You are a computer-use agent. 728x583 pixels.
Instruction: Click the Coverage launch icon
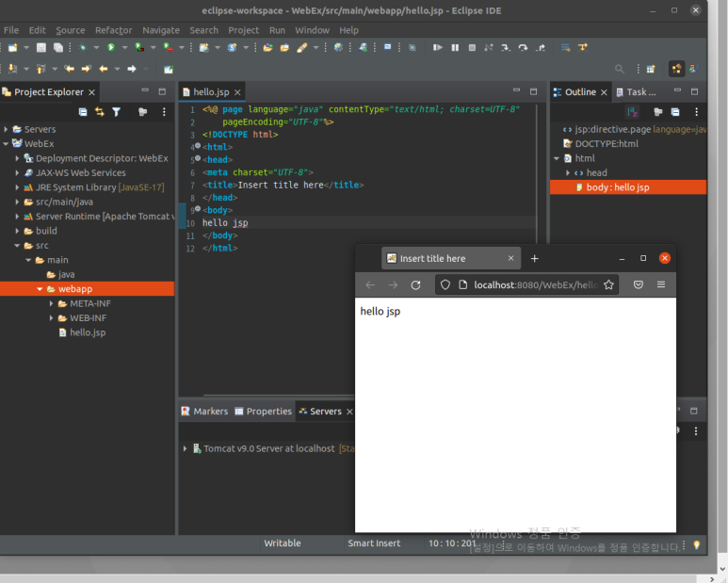(x=139, y=47)
